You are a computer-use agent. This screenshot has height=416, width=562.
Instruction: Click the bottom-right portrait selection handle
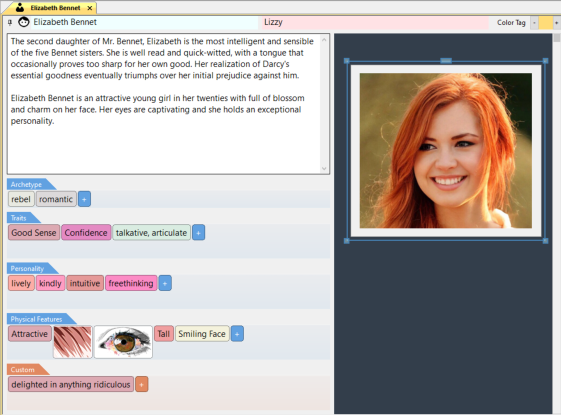coord(545,241)
